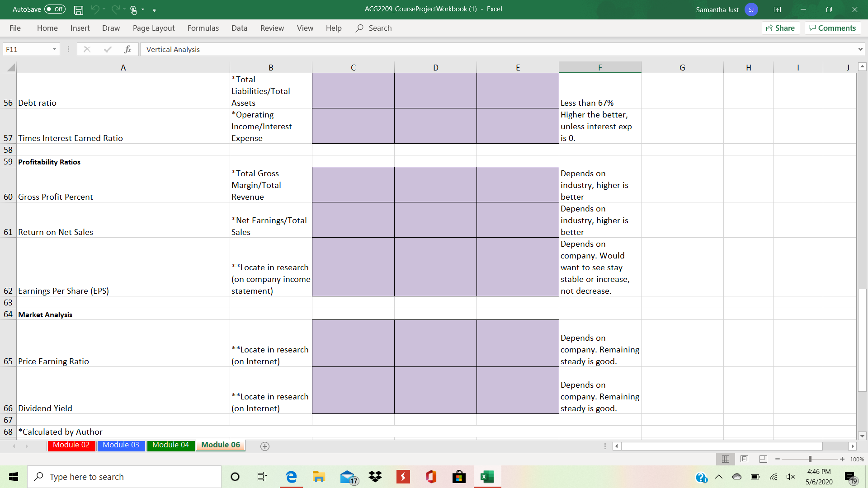
Task: Switch to Page Layout view in status bar
Action: pyautogui.click(x=745, y=459)
